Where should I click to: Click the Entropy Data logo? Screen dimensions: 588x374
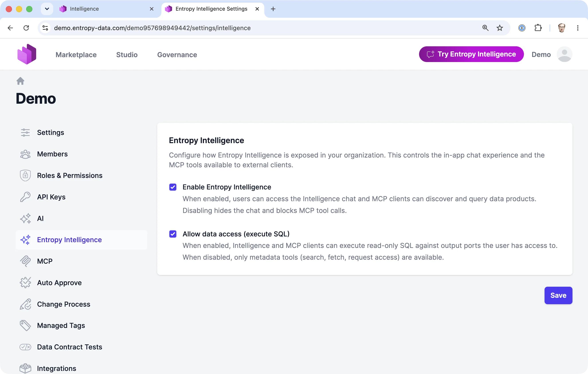27,54
